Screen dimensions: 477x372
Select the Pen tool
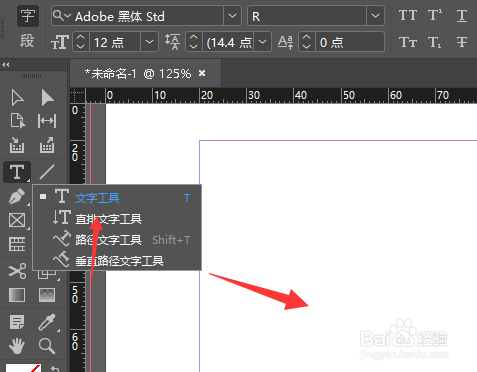tap(17, 197)
